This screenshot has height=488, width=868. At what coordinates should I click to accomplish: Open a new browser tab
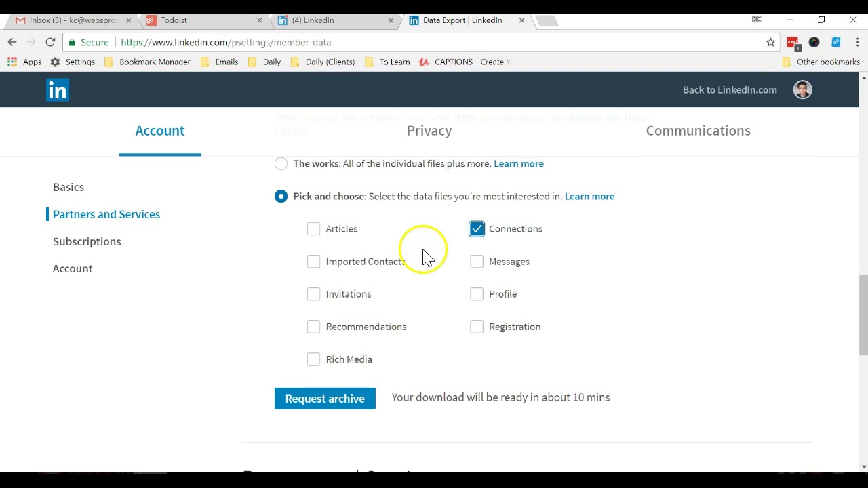tap(547, 21)
